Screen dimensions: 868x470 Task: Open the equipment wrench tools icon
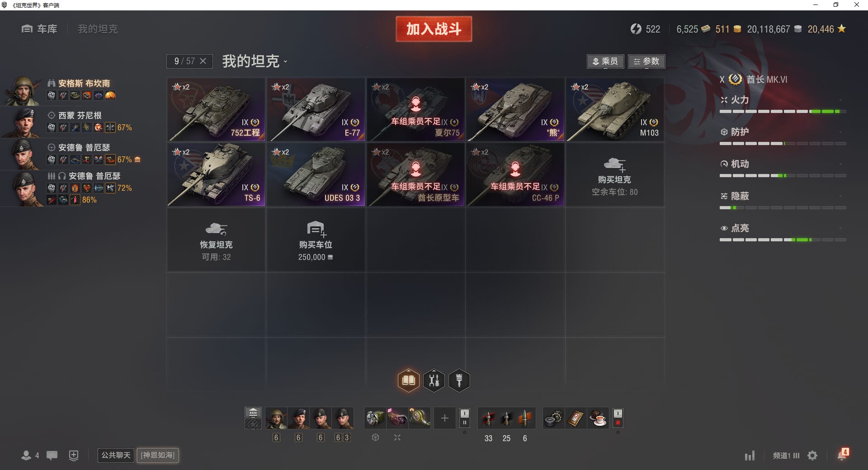pyautogui.click(x=434, y=381)
